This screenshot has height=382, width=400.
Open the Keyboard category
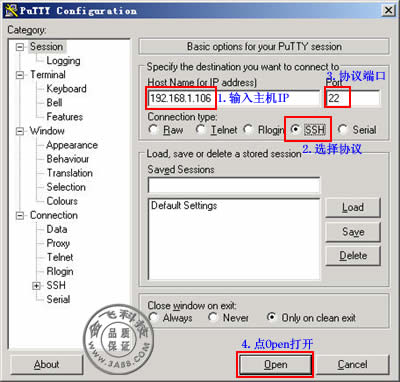point(66,89)
